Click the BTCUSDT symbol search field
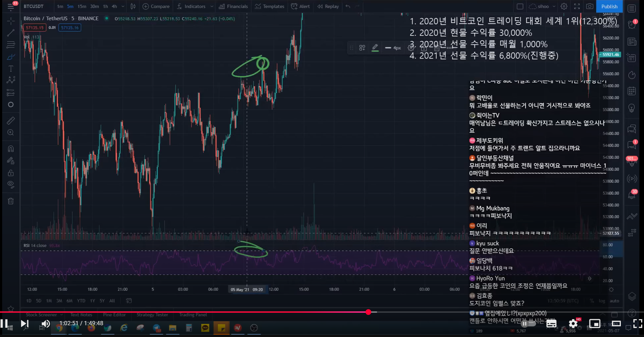 point(34,6)
